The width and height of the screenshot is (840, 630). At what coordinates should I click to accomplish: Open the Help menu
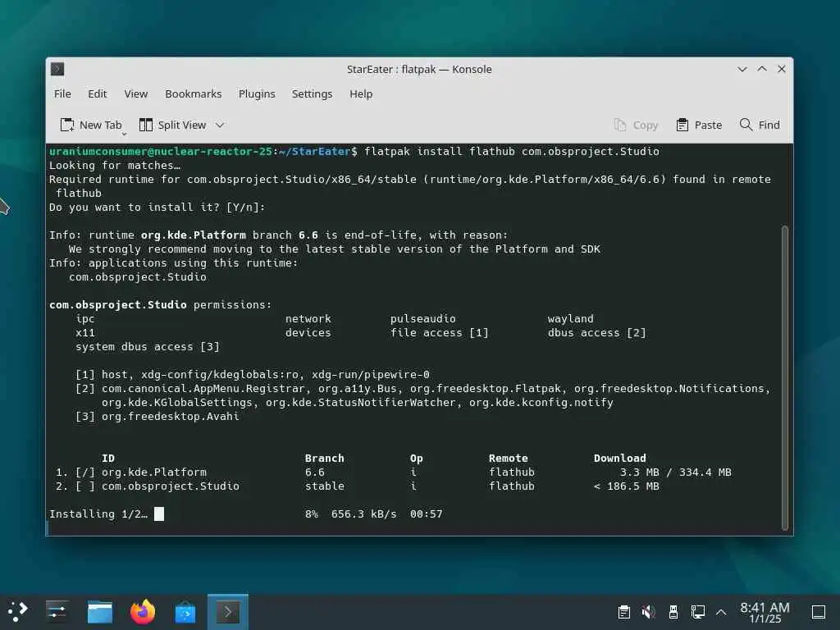click(361, 94)
